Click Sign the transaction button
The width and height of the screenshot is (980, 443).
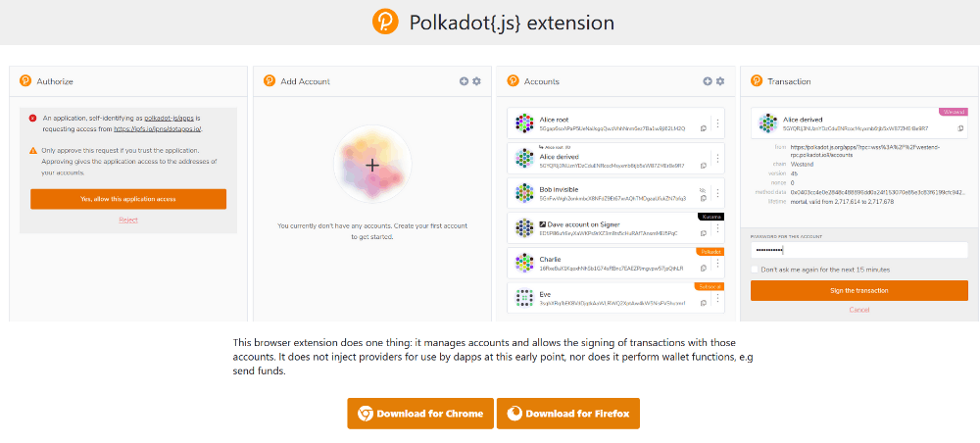click(858, 290)
